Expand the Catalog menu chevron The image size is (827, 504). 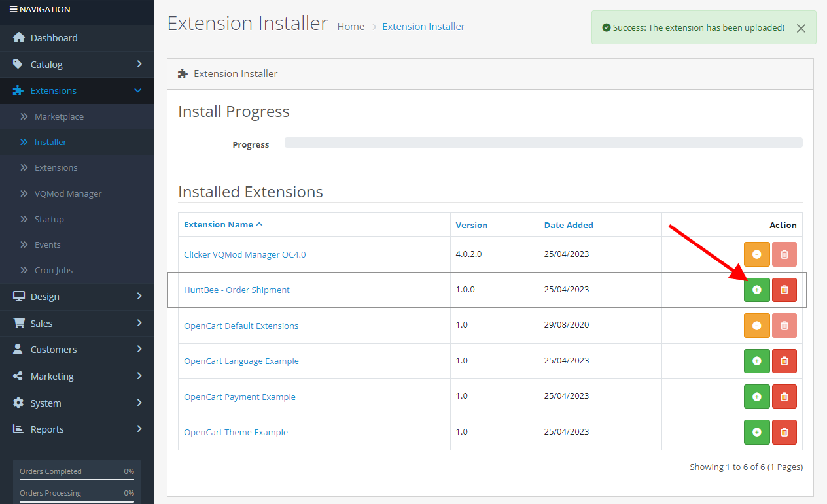pos(139,64)
